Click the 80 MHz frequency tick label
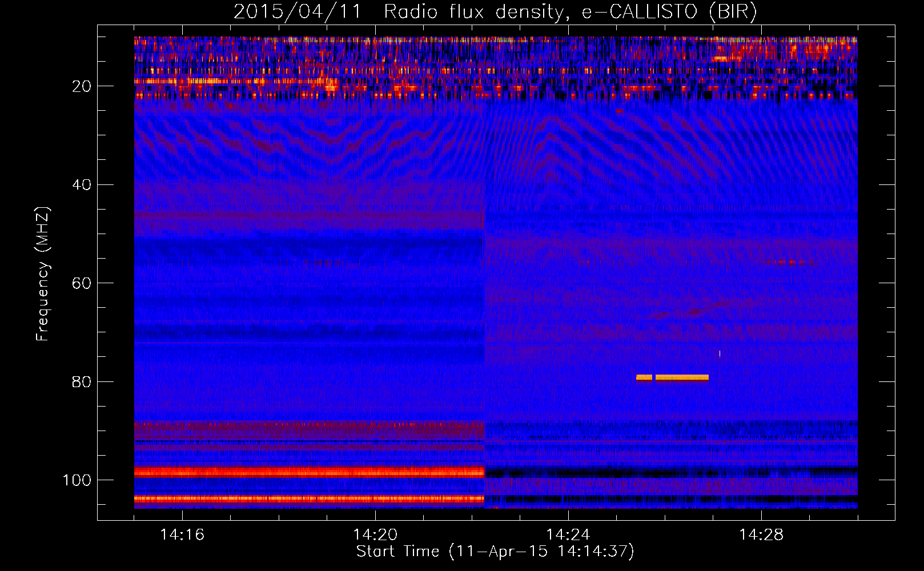Image resolution: width=924 pixels, height=571 pixels. pyautogui.click(x=82, y=382)
